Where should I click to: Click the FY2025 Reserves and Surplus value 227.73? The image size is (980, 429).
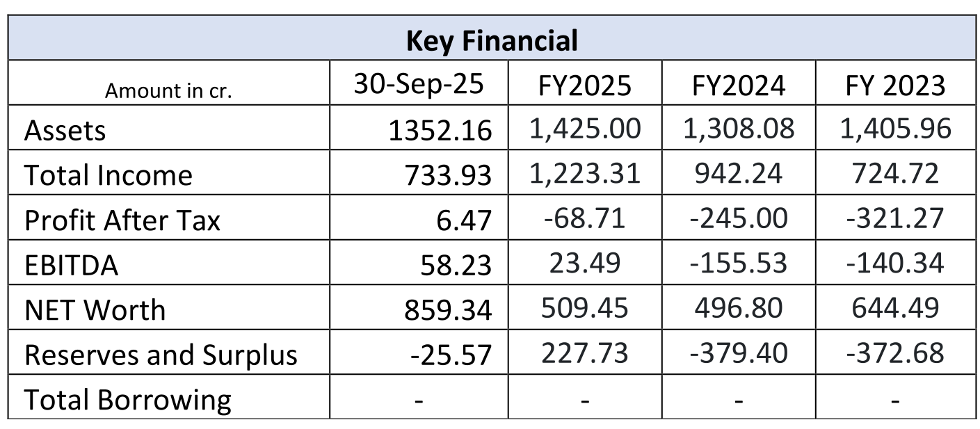585,353
